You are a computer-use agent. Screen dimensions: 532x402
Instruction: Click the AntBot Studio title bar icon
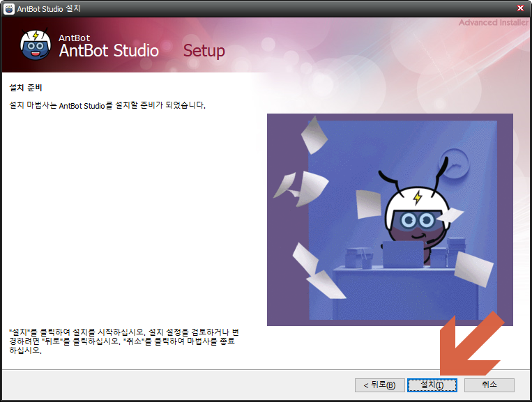pos(9,9)
